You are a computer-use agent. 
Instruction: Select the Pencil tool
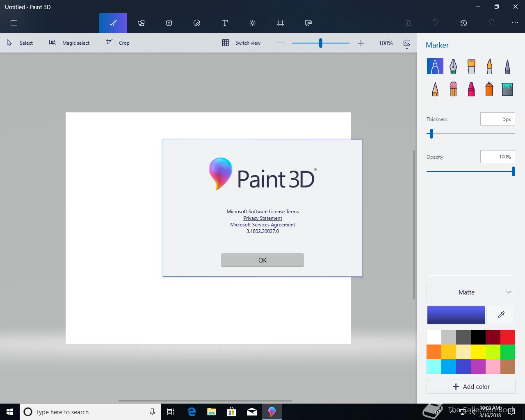(435, 89)
